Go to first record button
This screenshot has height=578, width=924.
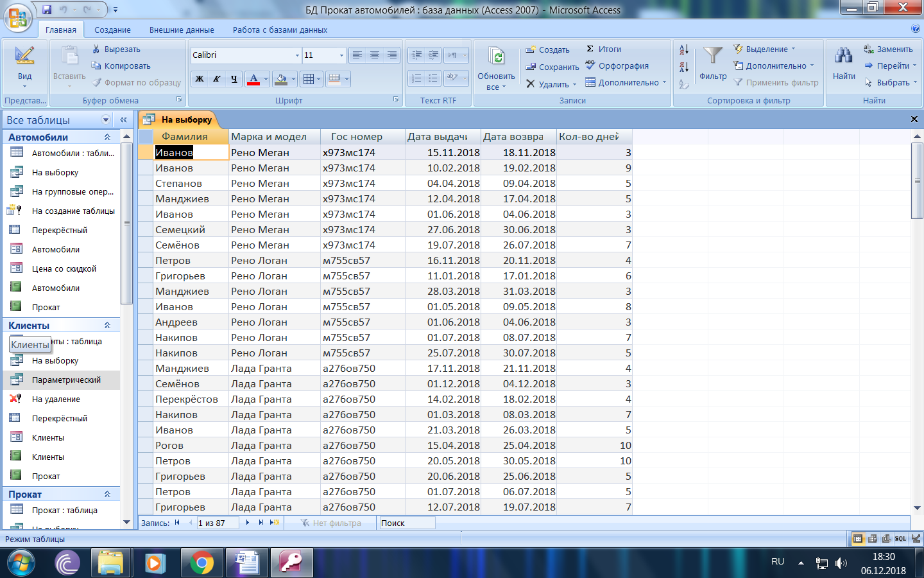tap(177, 523)
